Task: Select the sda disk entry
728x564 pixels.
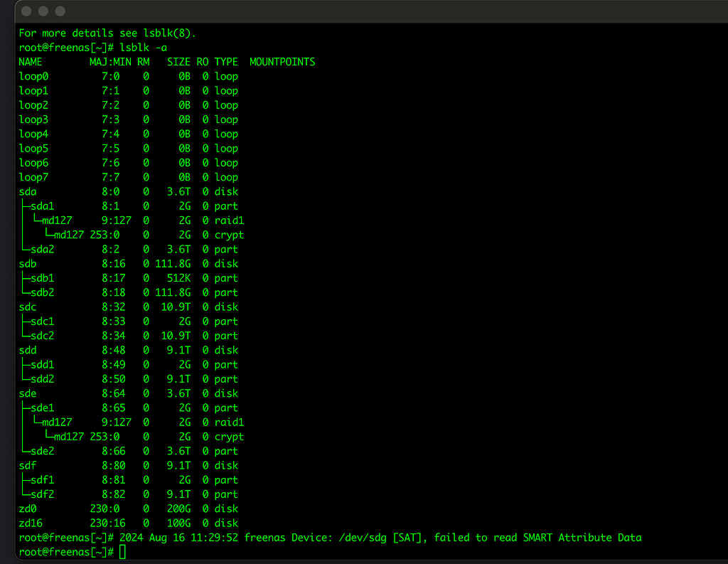Action: pyautogui.click(x=27, y=191)
